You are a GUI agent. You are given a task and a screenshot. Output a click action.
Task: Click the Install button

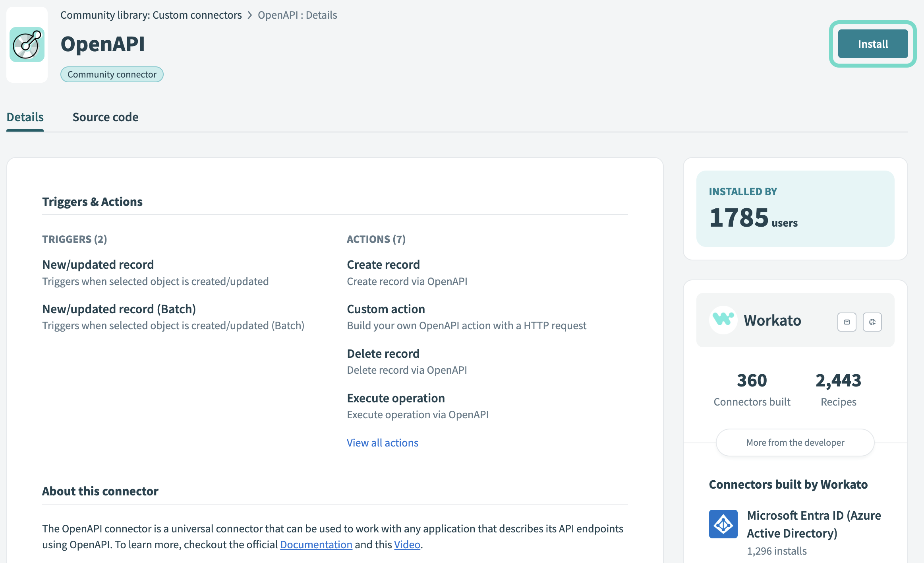[872, 43]
